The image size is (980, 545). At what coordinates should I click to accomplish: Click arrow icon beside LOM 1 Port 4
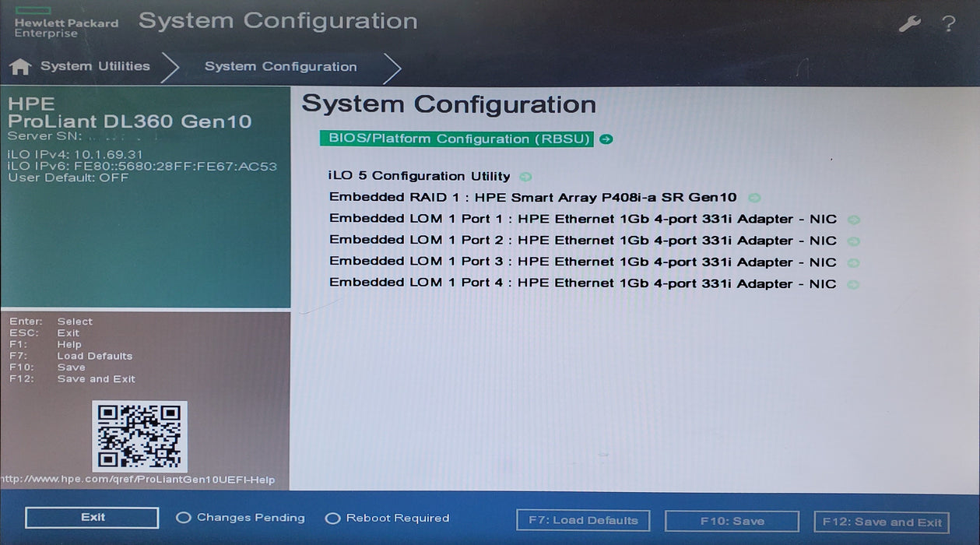(x=853, y=284)
